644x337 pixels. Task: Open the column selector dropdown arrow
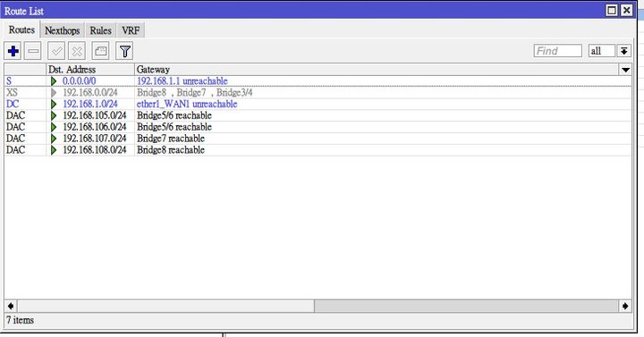pos(625,70)
